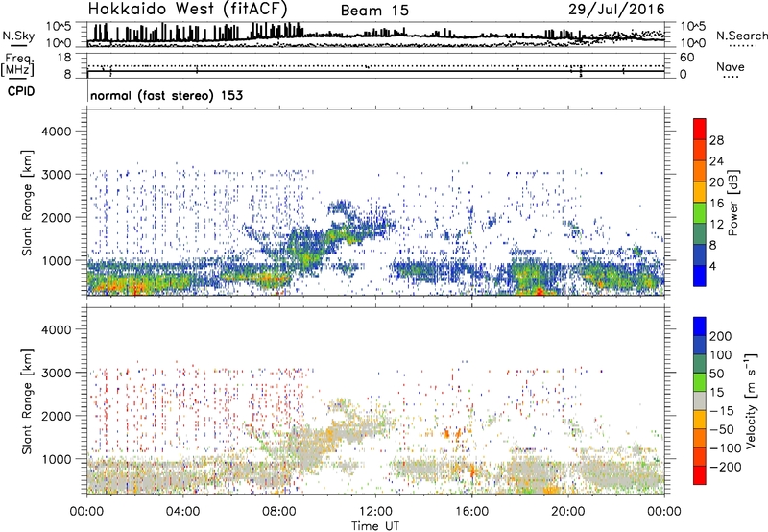This screenshot has width=768, height=532.
Task: Select the velocity panel "Slant Range [km]" axis label
Action: pos(27,401)
